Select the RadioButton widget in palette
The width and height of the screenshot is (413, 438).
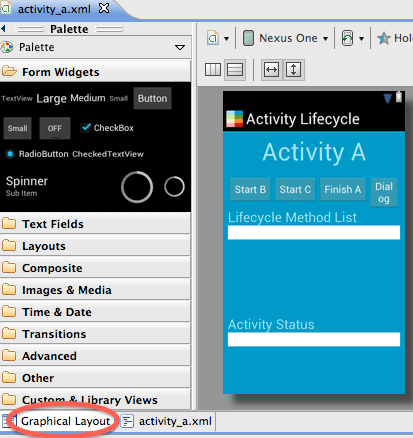37,154
